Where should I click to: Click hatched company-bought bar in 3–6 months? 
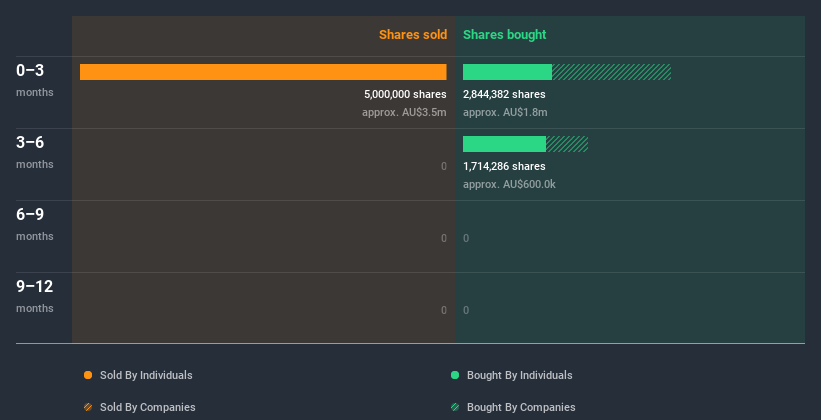(567, 144)
